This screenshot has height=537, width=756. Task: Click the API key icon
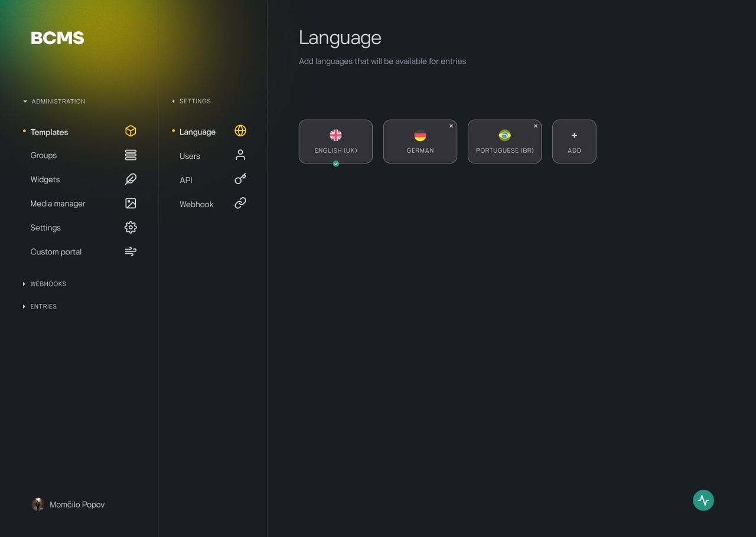coord(240,179)
